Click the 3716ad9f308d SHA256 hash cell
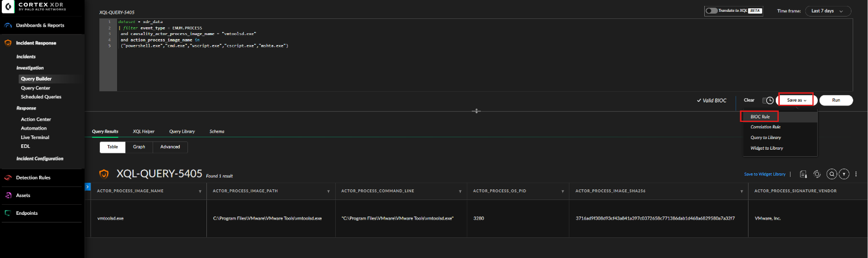The height and width of the screenshot is (258, 868). [x=655, y=218]
